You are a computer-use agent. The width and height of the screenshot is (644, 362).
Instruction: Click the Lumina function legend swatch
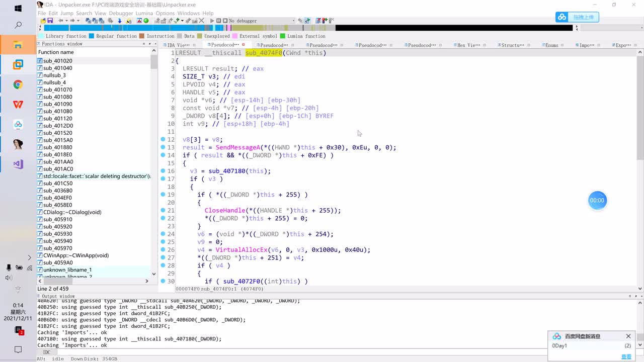pyautogui.click(x=283, y=36)
